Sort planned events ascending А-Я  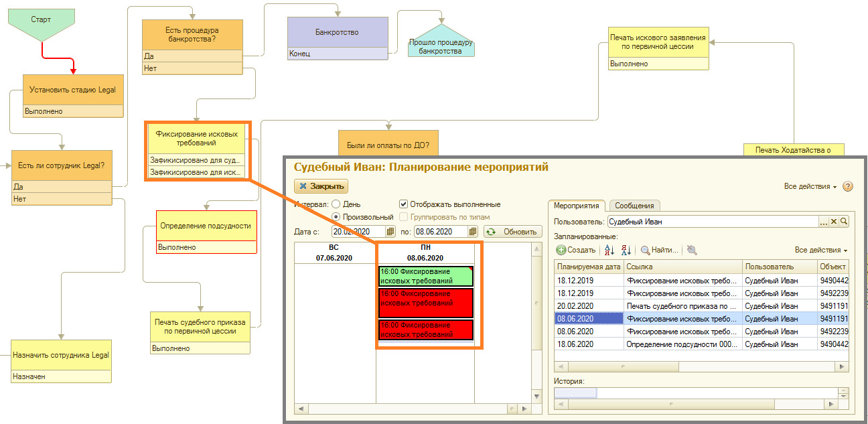click(x=609, y=250)
